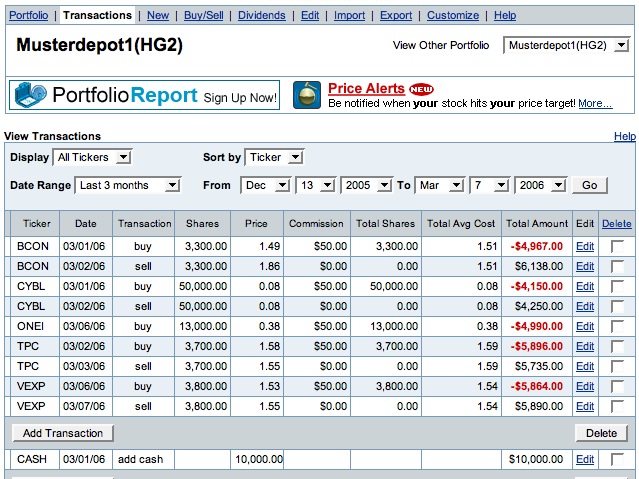This screenshot has height=479, width=639.
Task: Edit the BCON buy transaction
Action: tap(585, 246)
